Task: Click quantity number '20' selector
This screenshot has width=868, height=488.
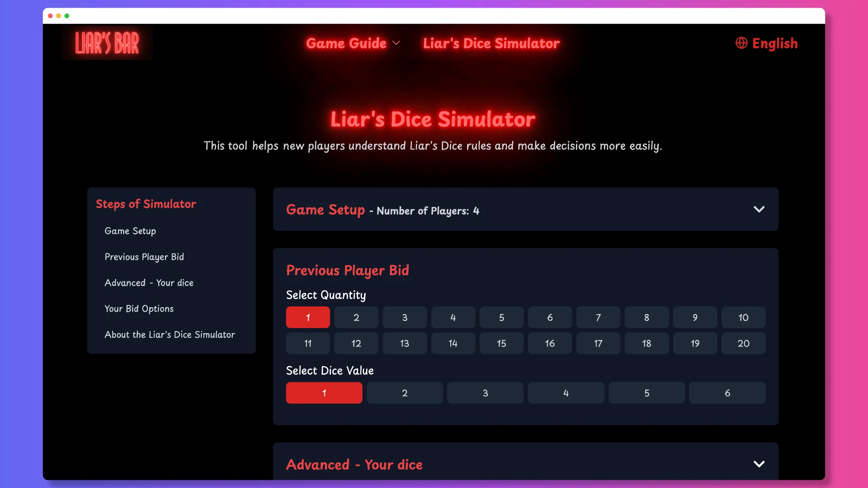Action: tap(743, 343)
